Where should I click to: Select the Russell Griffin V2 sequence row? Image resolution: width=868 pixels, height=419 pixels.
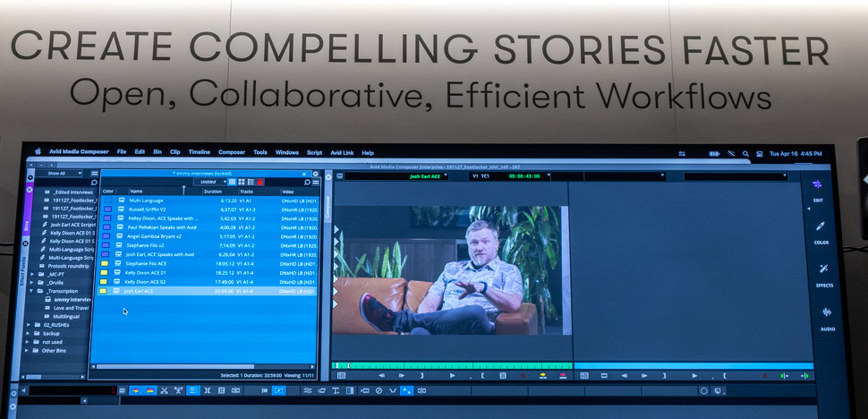coord(209,209)
